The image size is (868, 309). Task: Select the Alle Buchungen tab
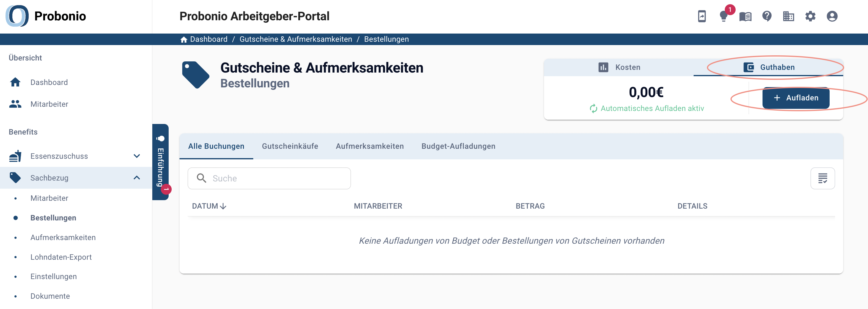pos(216,146)
